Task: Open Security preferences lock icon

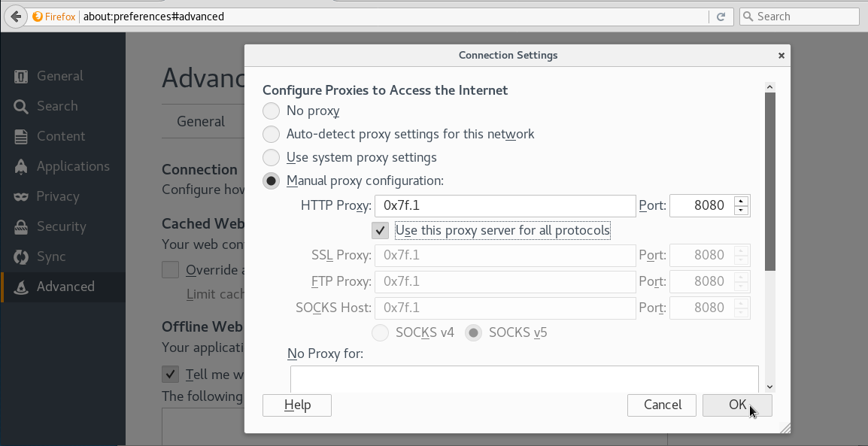Action: 22,226
